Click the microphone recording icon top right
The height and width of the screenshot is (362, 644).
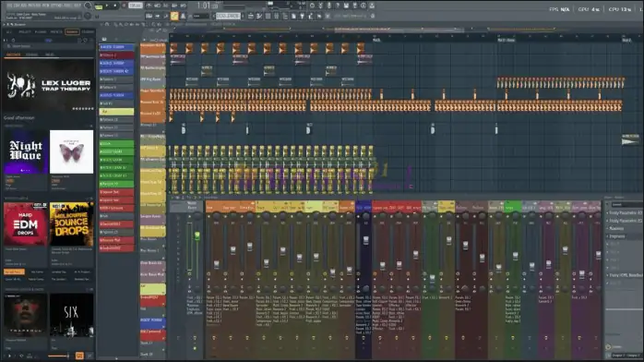[x=329, y=6]
